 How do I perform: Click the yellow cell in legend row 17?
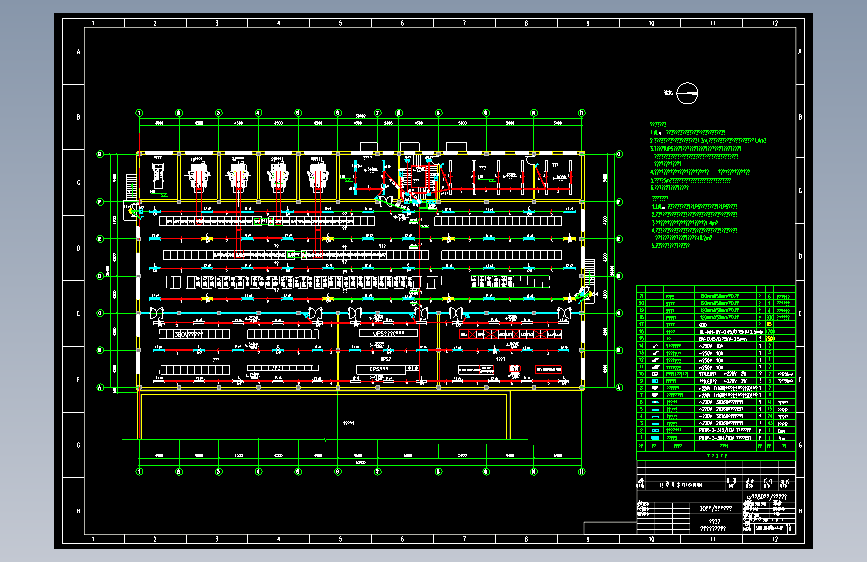coord(770,324)
